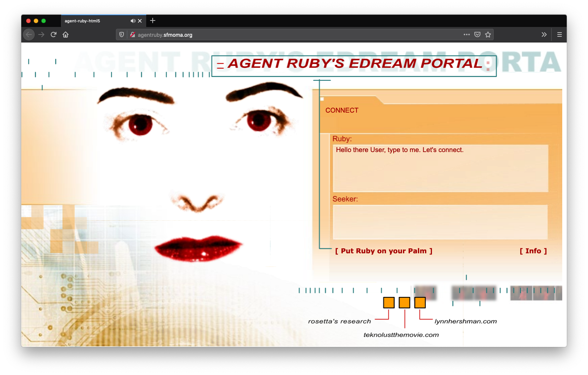
Task: Close the agent-ruby-html5 tab
Action: (140, 21)
